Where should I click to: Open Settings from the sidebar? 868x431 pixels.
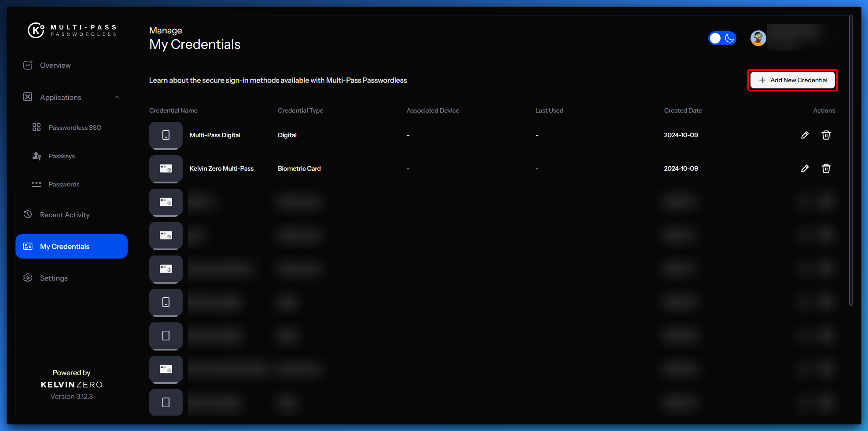coord(54,278)
